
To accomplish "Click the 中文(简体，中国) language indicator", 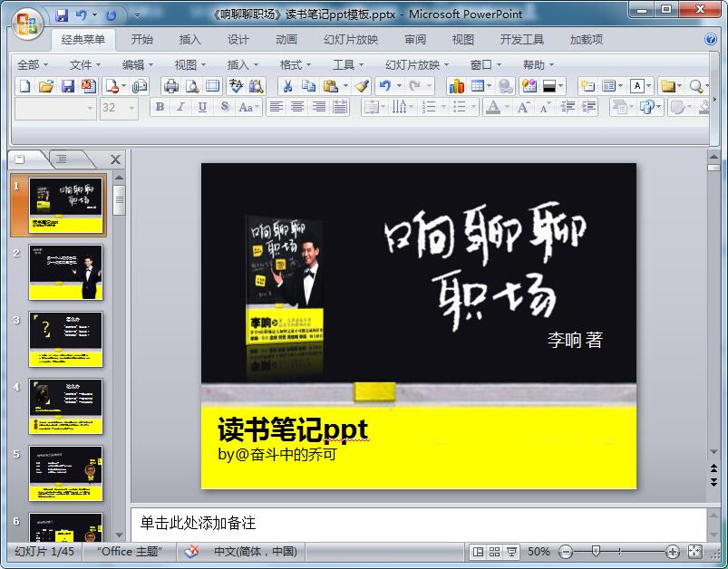I will click(x=256, y=552).
